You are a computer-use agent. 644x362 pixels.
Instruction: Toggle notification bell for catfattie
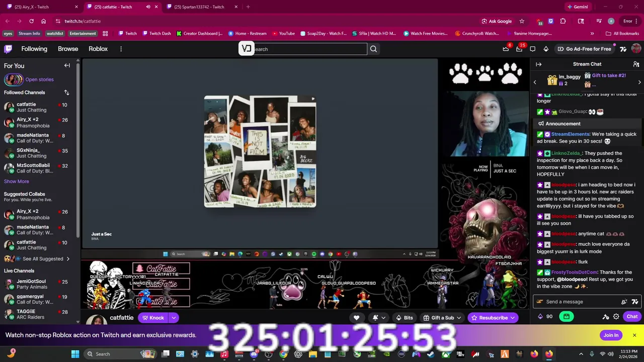[375, 318]
